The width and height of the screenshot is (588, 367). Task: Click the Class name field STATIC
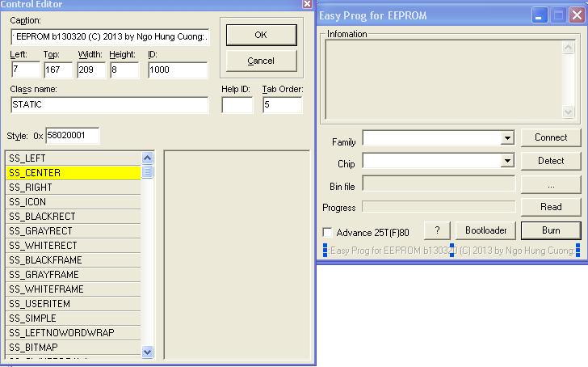click(x=110, y=105)
